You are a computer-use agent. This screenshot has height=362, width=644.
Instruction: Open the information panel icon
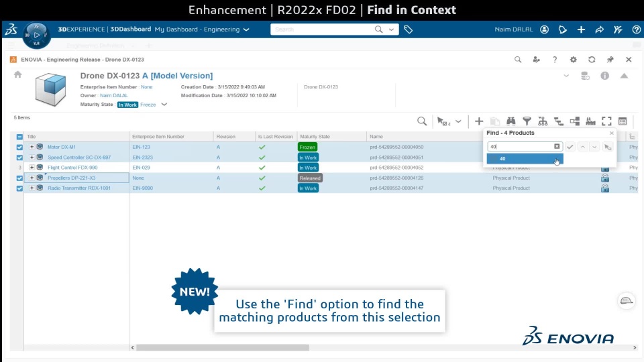click(605, 76)
